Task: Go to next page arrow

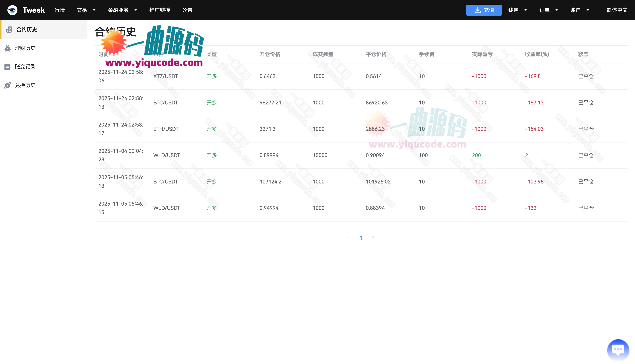Action: coord(372,238)
